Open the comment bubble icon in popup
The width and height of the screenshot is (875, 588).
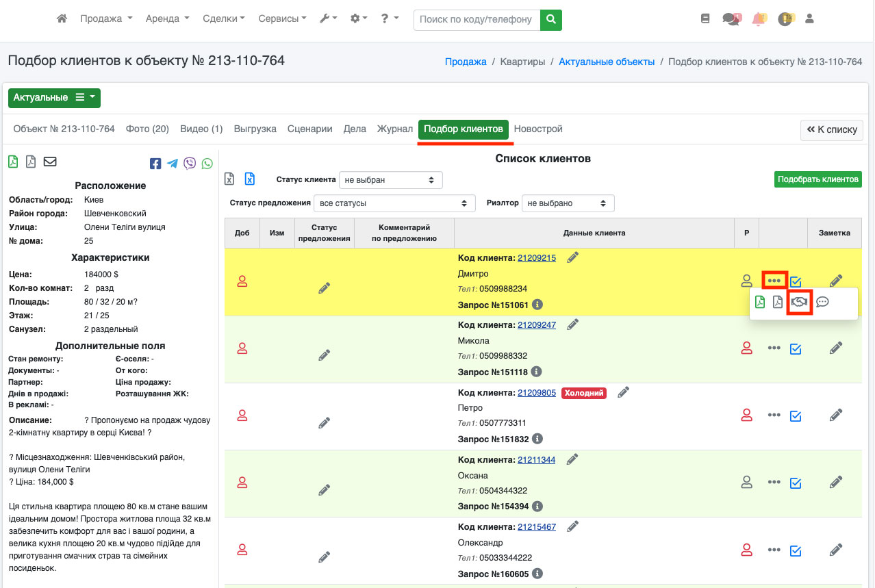[822, 302]
